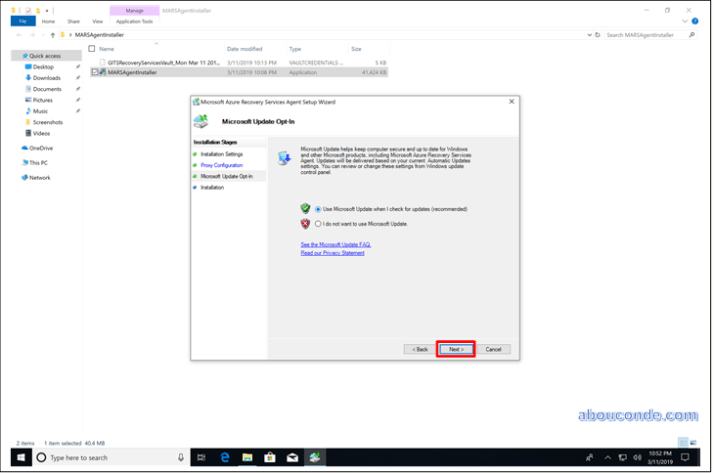Click the Windows Start button
The width and height of the screenshot is (714, 473).
14,457
